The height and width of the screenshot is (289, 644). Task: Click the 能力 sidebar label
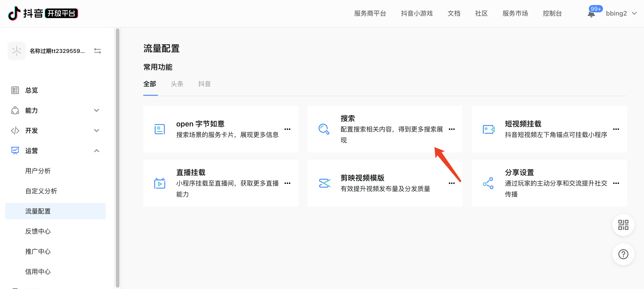click(x=32, y=110)
